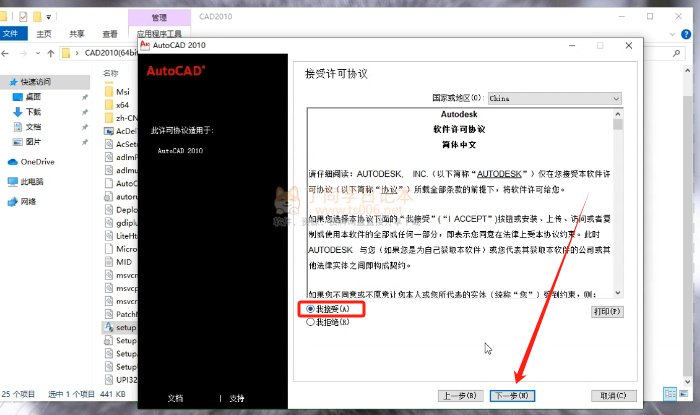
Task: Click Explorer quick access properties checkmark icon
Action: pyautogui.click(x=23, y=17)
